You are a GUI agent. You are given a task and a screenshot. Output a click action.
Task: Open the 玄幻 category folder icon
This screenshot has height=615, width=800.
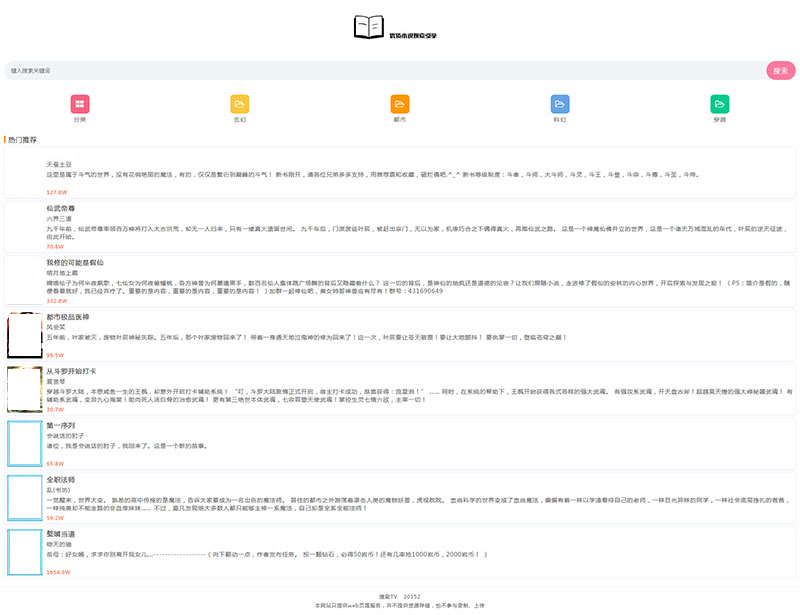pyautogui.click(x=240, y=104)
